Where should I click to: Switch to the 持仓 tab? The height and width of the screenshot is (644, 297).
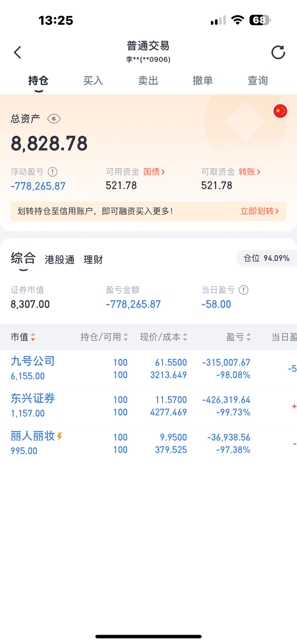(x=38, y=80)
